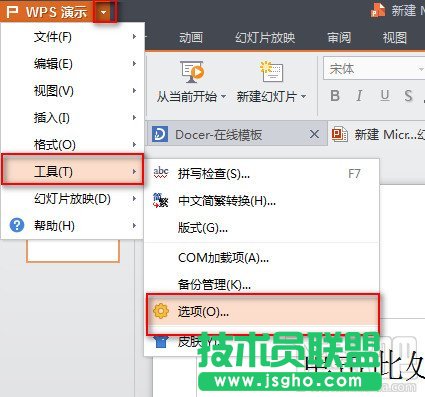Click the 新建幻灯片 icon
Image resolution: width=425 pixels, height=397 pixels.
tap(272, 71)
